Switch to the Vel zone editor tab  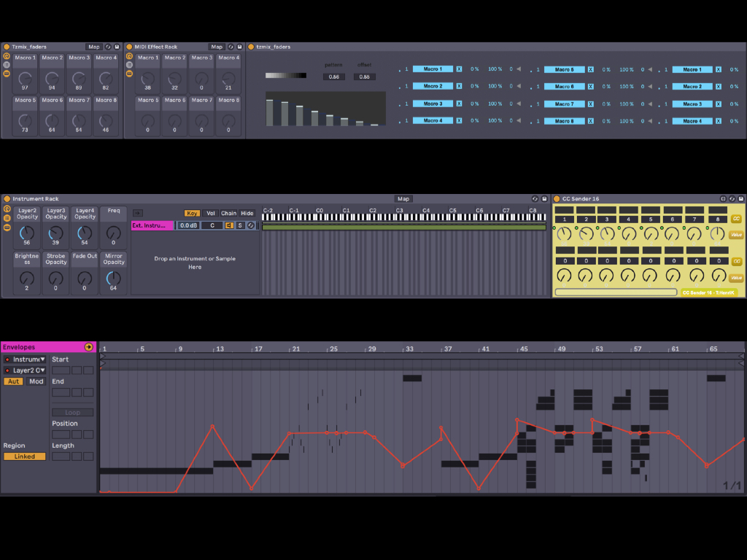211,213
